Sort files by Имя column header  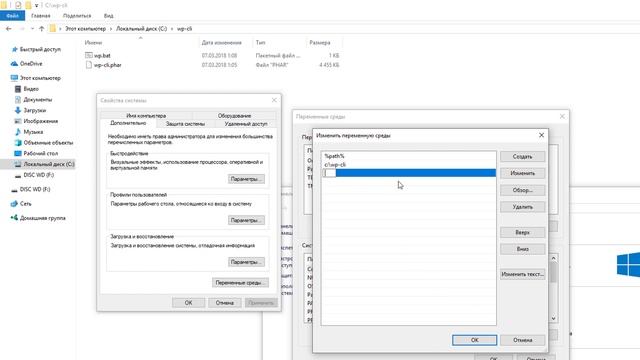click(93, 42)
